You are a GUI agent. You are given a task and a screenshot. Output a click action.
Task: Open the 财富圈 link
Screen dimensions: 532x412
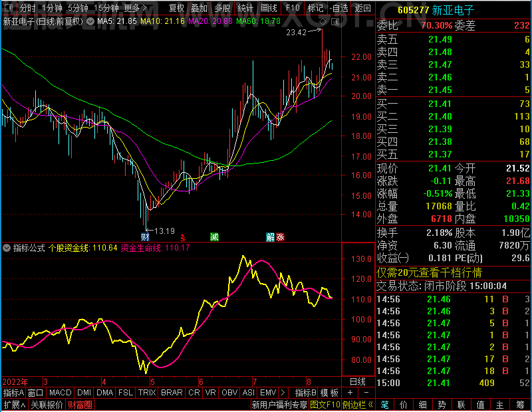point(80,405)
